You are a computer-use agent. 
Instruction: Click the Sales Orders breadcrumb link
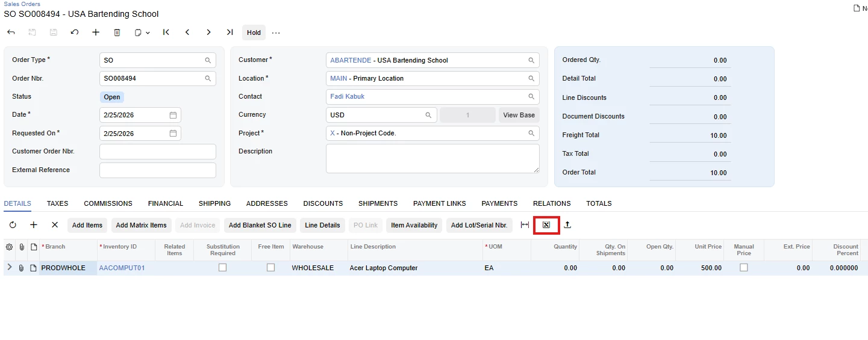coord(22,4)
